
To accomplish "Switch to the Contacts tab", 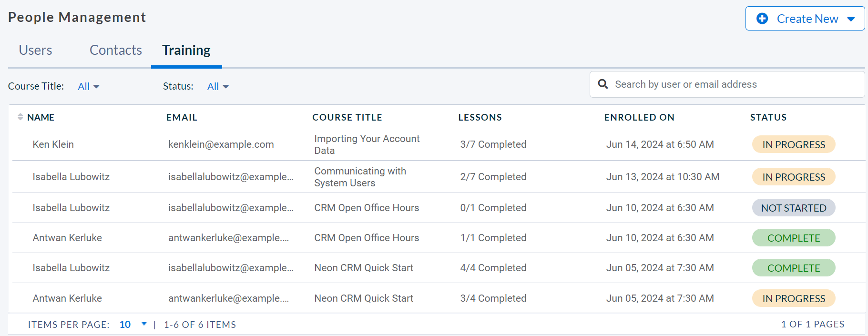I will tap(116, 50).
